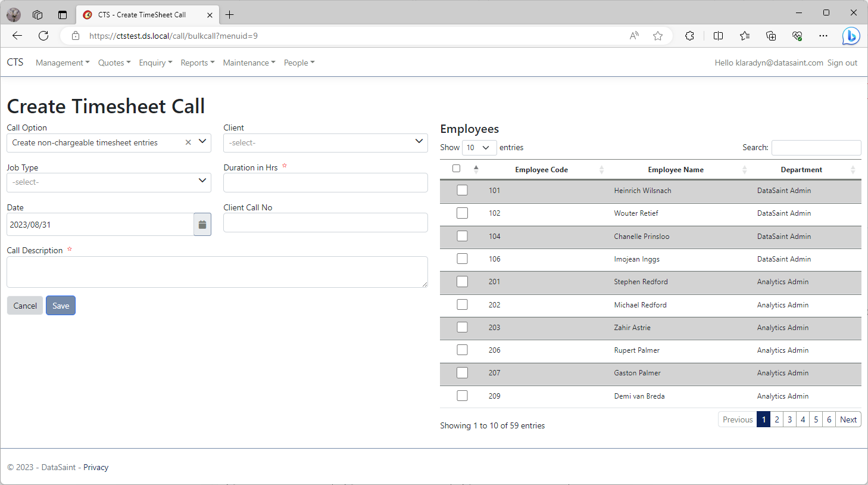Tick the select-all employees checkbox in header

tap(456, 169)
